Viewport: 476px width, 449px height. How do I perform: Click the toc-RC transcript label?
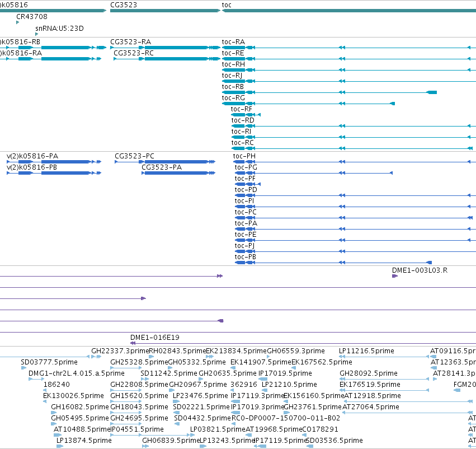pos(243,143)
